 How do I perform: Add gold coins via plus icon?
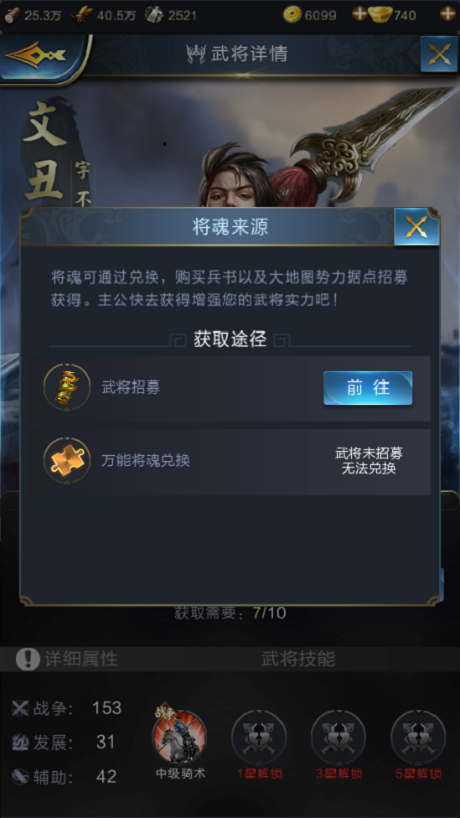359,15
